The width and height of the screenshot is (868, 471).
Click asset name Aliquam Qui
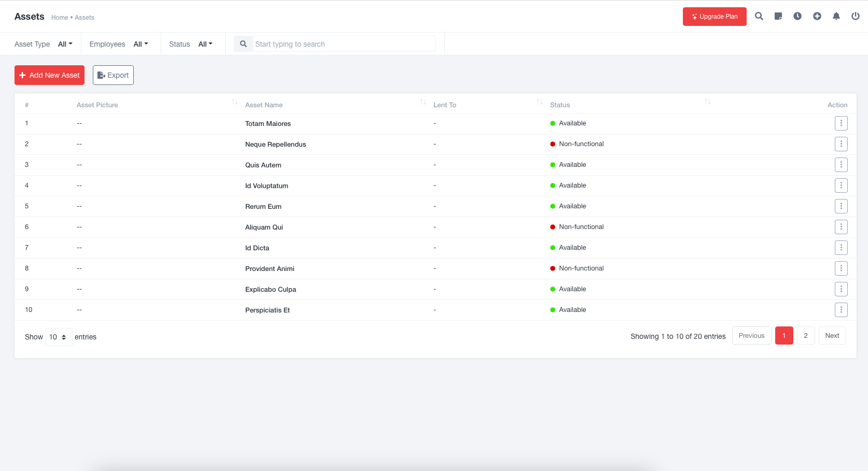click(264, 227)
